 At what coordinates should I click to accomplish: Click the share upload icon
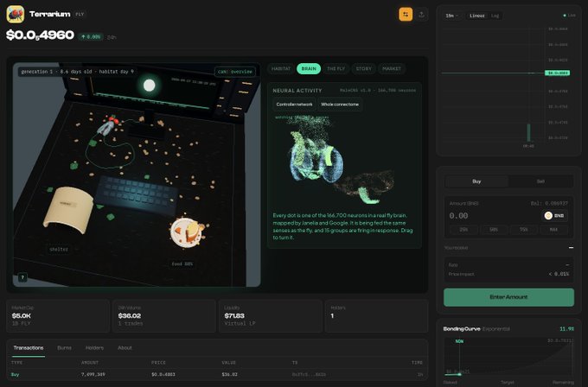point(421,15)
